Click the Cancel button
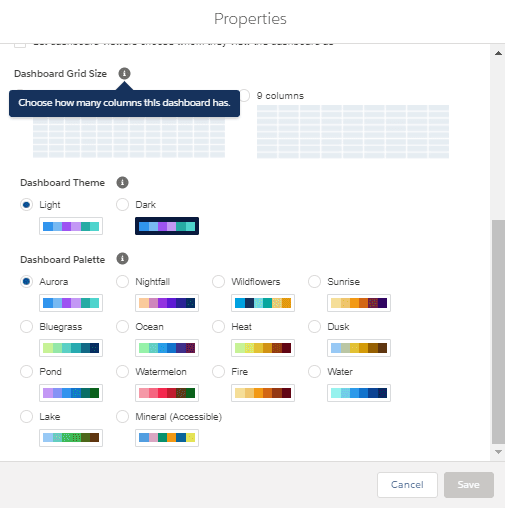 click(x=407, y=485)
